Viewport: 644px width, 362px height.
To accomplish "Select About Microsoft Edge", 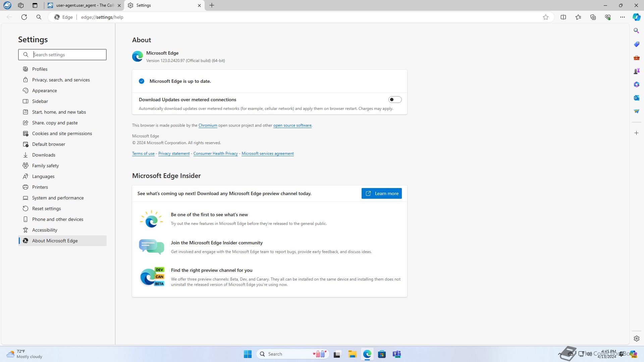I will (62, 241).
